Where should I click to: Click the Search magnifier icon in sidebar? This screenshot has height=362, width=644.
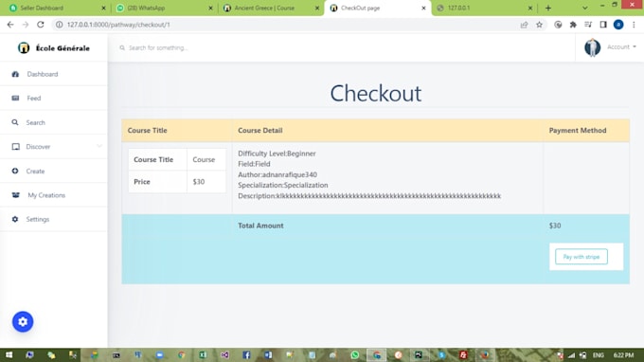(x=15, y=122)
